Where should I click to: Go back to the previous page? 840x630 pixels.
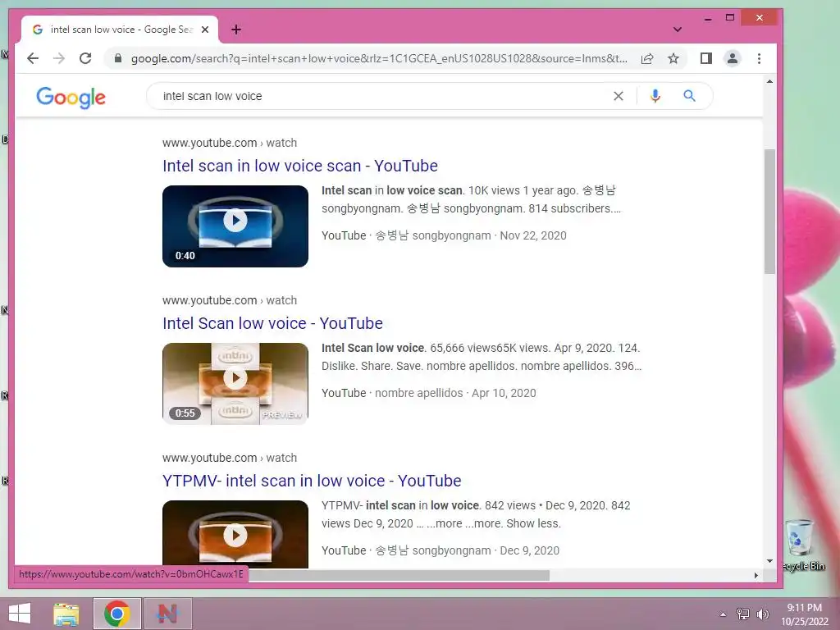33,58
